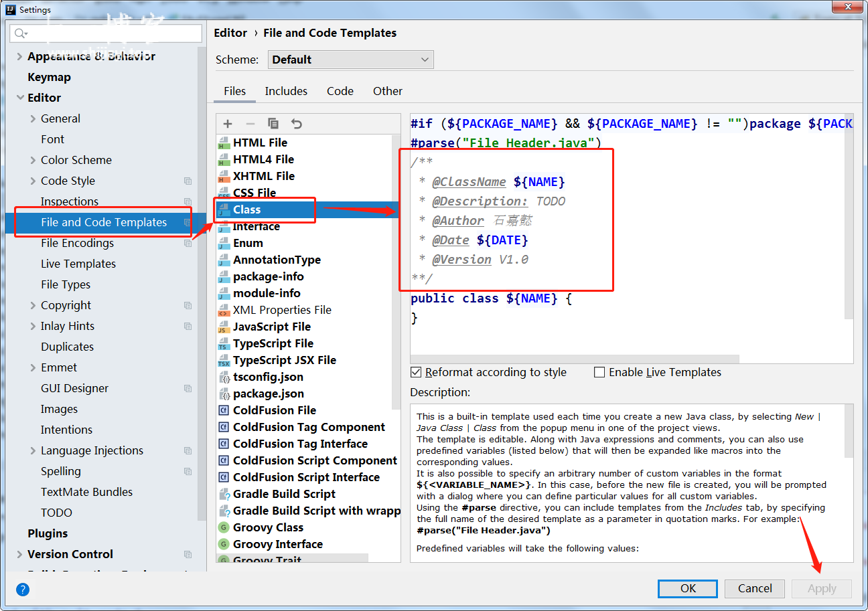Image resolution: width=868 pixels, height=611 pixels.
Task: Click the settings search field
Action: (106, 33)
